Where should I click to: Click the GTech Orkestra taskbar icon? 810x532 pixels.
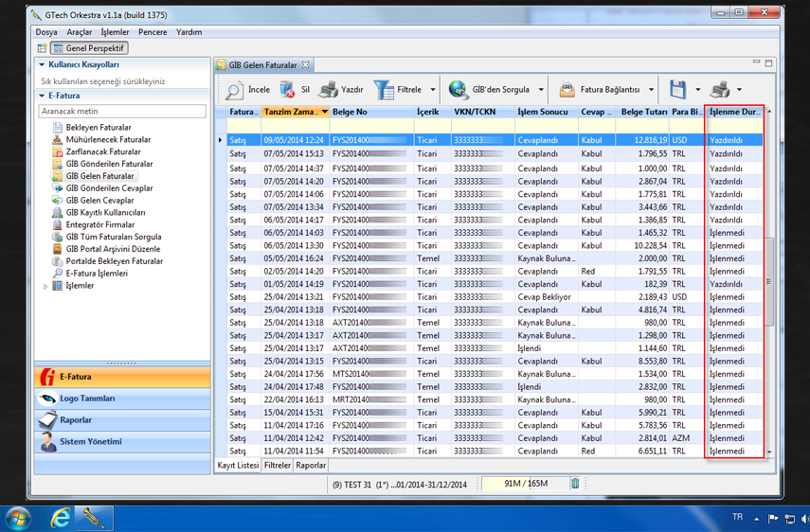(94, 518)
